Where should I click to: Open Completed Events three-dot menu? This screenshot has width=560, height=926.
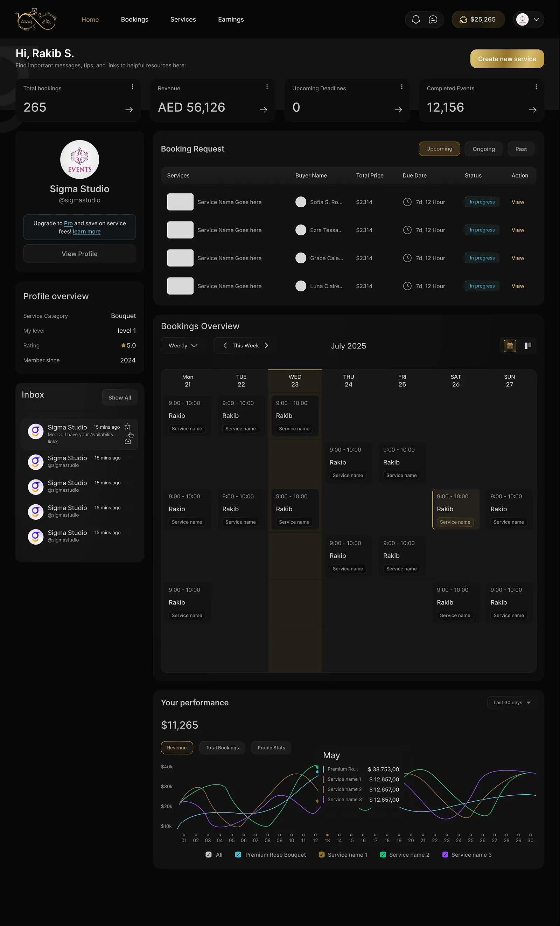tap(536, 87)
